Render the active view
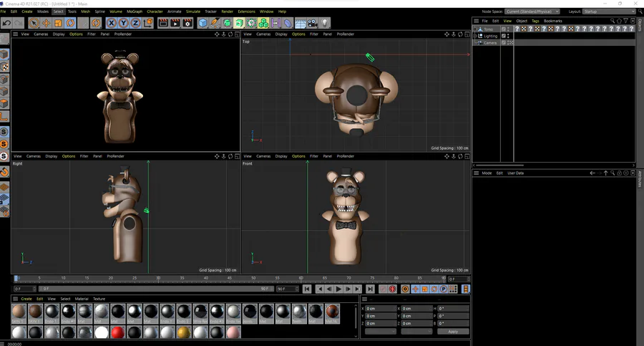The height and width of the screenshot is (346, 644). (163, 23)
